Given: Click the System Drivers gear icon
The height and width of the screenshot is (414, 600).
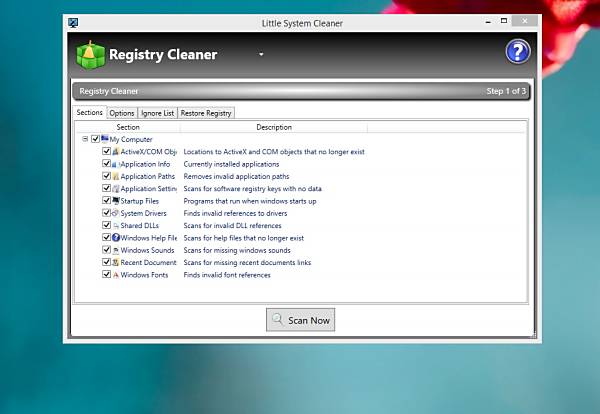Looking at the screenshot, I should pyautogui.click(x=116, y=213).
